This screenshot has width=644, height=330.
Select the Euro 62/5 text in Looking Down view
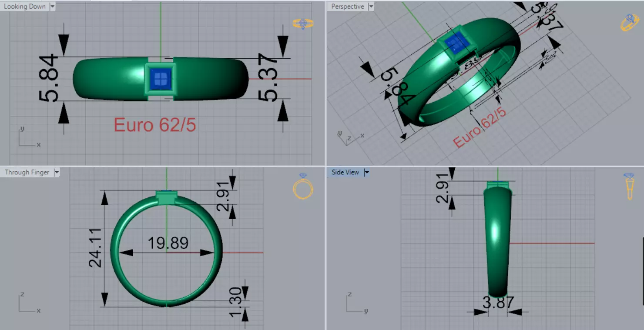(155, 125)
